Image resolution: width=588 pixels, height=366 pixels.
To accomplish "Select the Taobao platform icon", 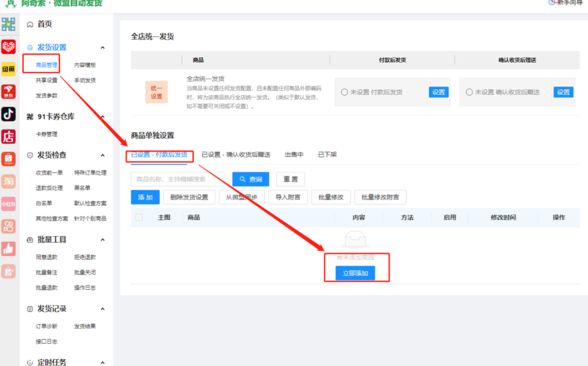I will (x=9, y=181).
